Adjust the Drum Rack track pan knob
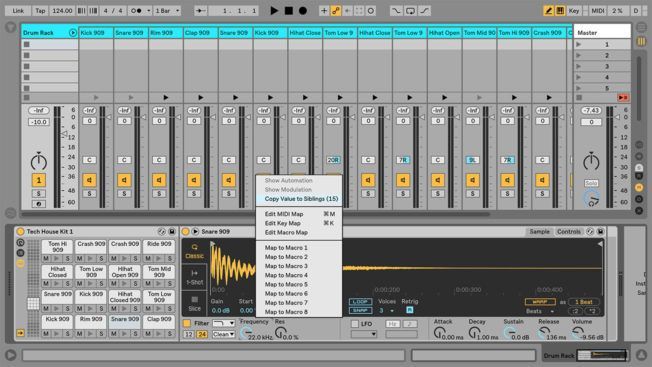 point(39,162)
